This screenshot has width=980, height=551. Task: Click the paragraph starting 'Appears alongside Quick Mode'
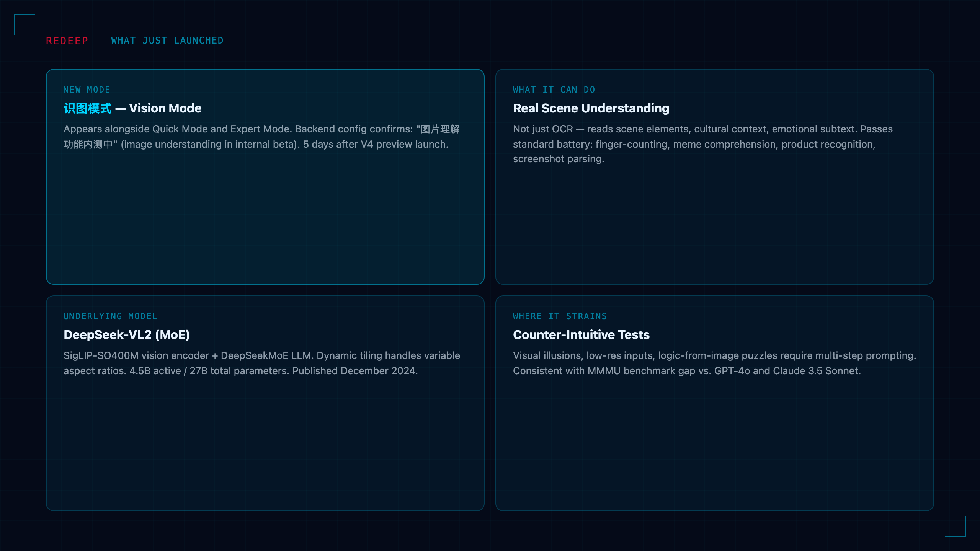coord(262,137)
